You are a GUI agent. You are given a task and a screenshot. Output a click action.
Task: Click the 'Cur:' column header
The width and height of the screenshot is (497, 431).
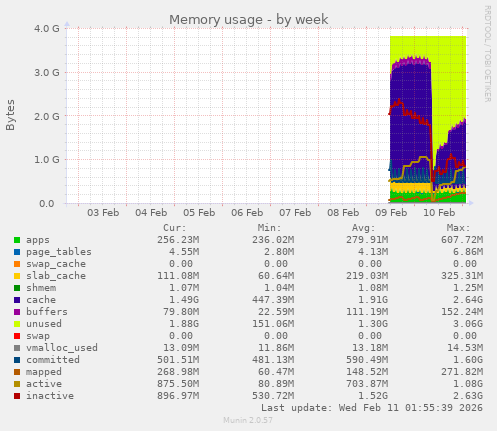tap(175, 228)
